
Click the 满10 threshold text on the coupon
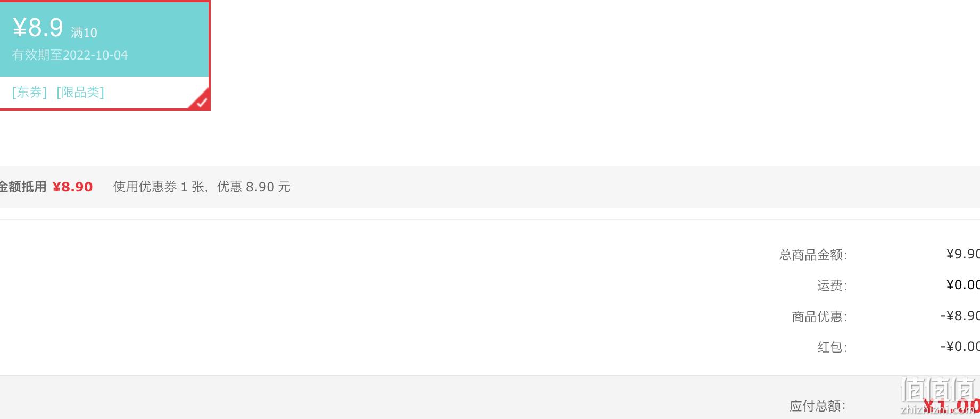click(x=84, y=33)
